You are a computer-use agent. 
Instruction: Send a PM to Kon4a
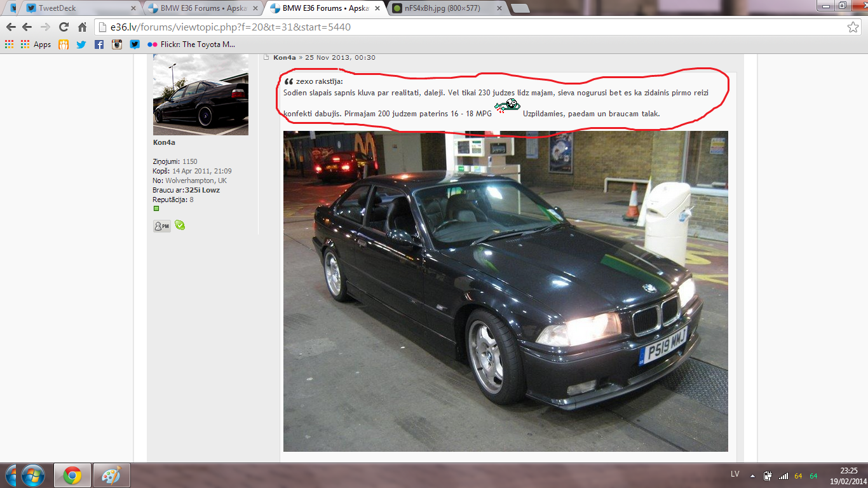click(x=162, y=226)
